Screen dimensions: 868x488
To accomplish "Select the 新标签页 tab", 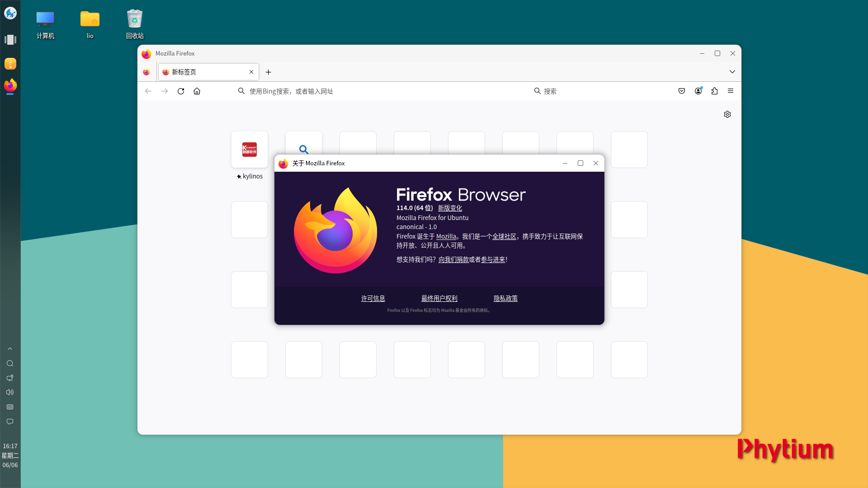I will click(208, 72).
